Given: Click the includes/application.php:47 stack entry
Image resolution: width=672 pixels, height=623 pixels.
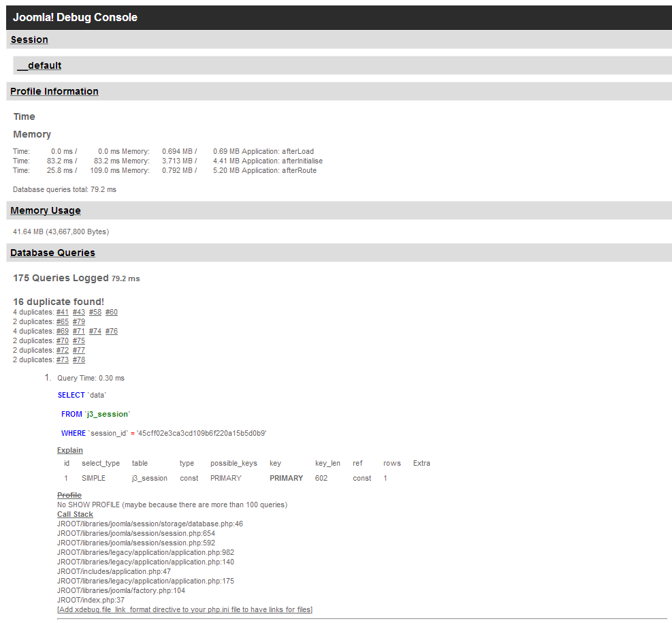Looking at the screenshot, I should click(114, 571).
